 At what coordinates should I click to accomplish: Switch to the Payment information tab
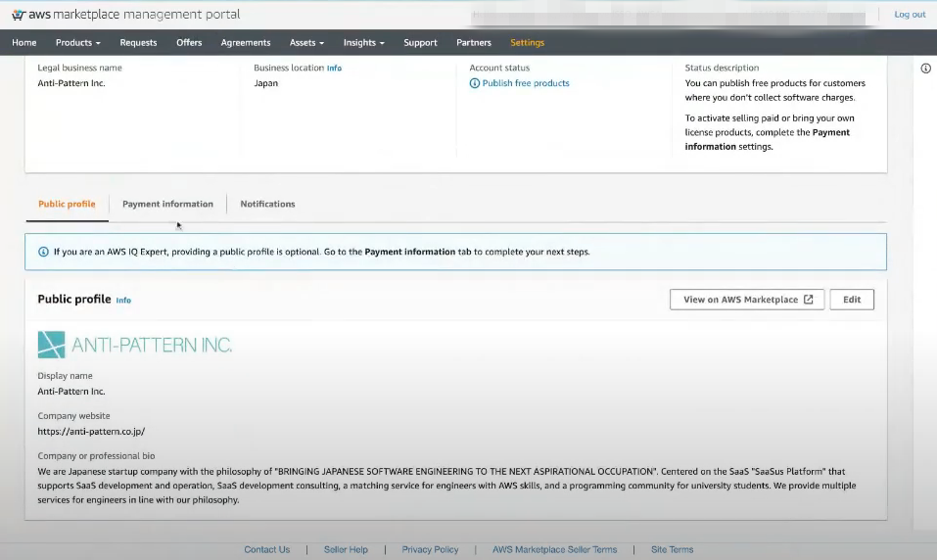point(167,204)
